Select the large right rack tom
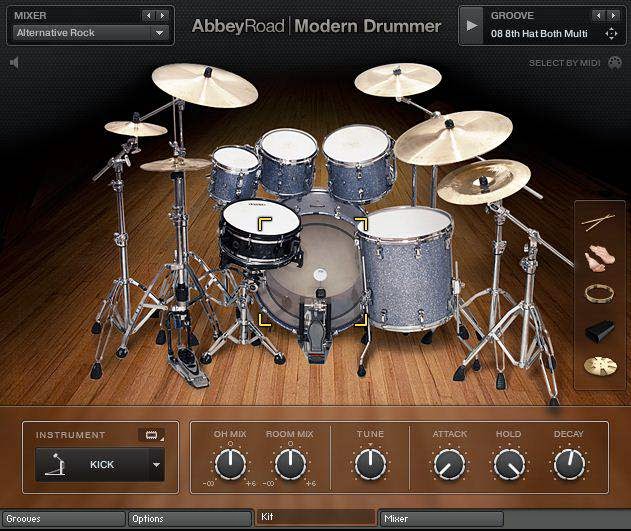Screen dimensions: 631x531 tap(358, 163)
